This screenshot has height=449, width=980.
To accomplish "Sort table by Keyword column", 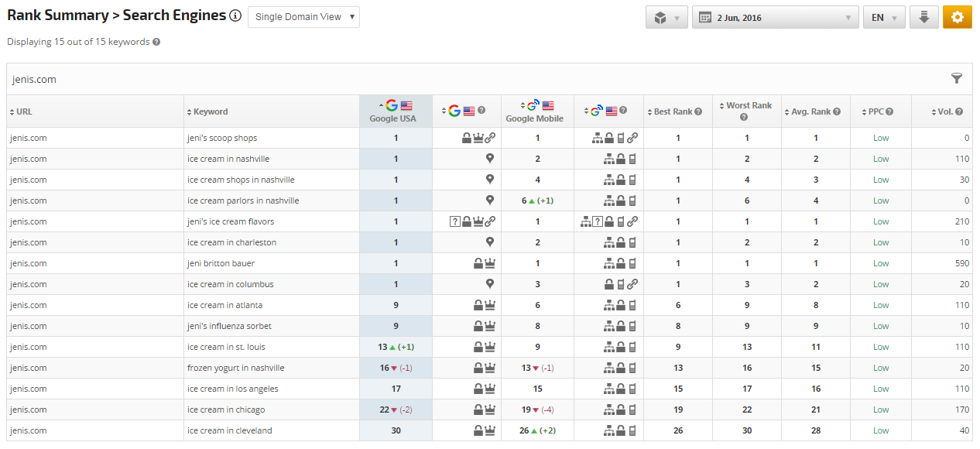I will [210, 111].
